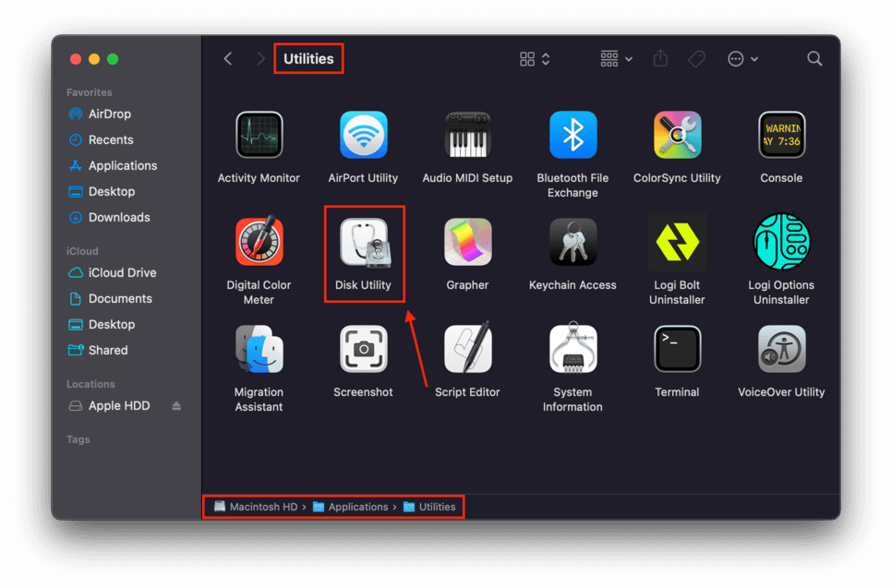Go to Applications in the sidebar

pyautogui.click(x=113, y=165)
